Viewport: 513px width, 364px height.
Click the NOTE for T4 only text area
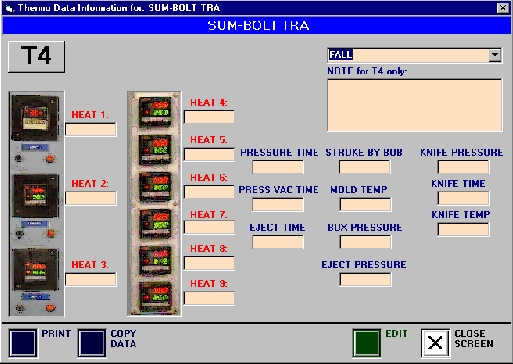[414, 105]
